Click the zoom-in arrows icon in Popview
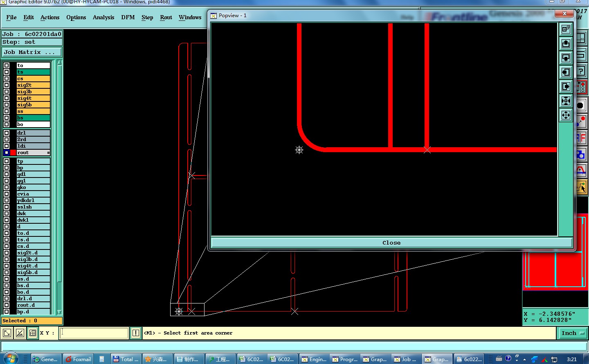Screen dimensions: 589x364 [x=566, y=101]
